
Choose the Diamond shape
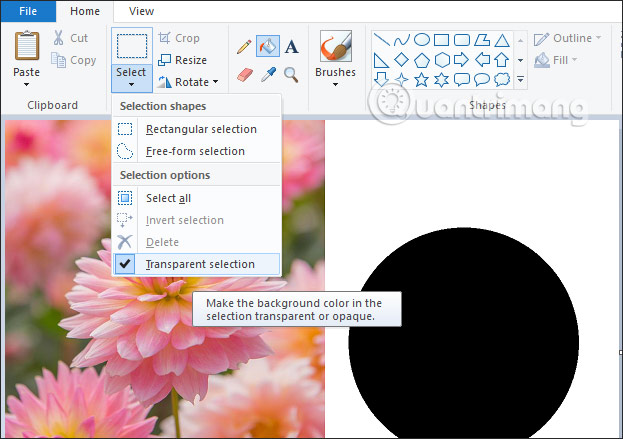coord(401,60)
